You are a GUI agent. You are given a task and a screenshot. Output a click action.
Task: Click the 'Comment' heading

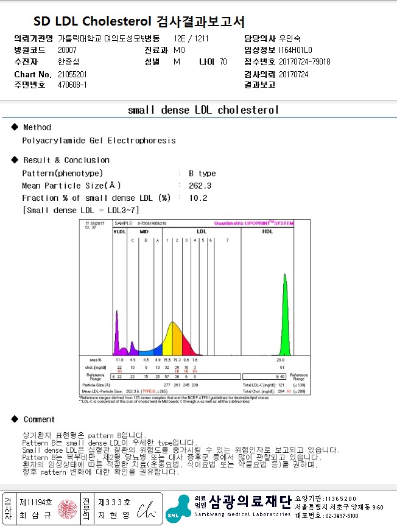pyautogui.click(x=39, y=419)
